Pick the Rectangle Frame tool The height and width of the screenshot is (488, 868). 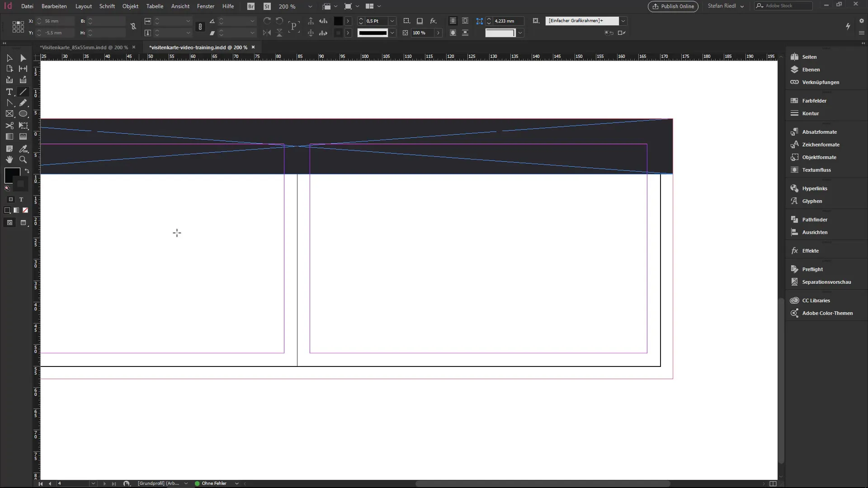pos(9,114)
